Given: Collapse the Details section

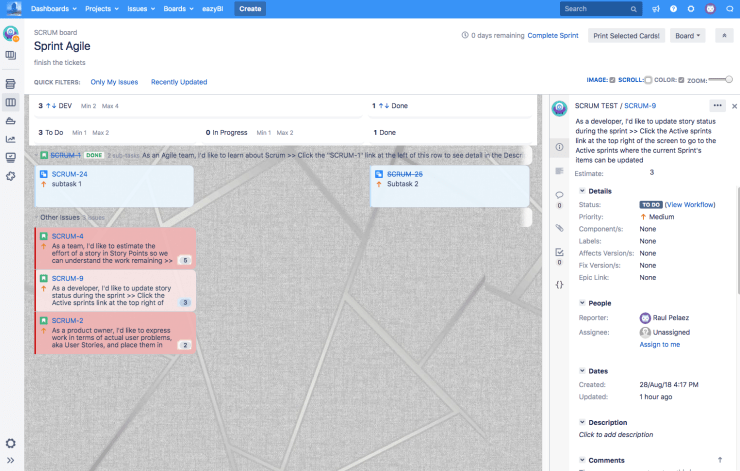Looking at the screenshot, I should [583, 190].
